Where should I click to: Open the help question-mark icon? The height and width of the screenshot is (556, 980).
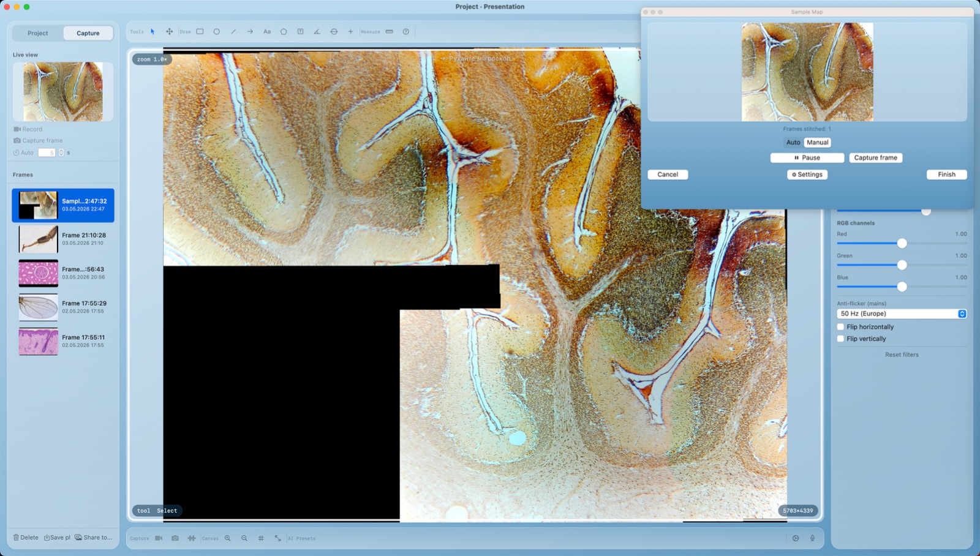(406, 32)
